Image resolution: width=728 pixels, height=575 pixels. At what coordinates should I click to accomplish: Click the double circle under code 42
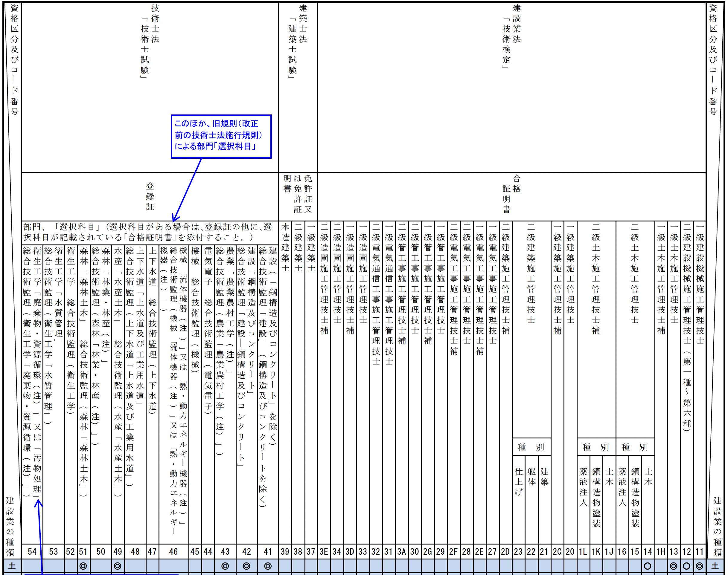click(246, 566)
